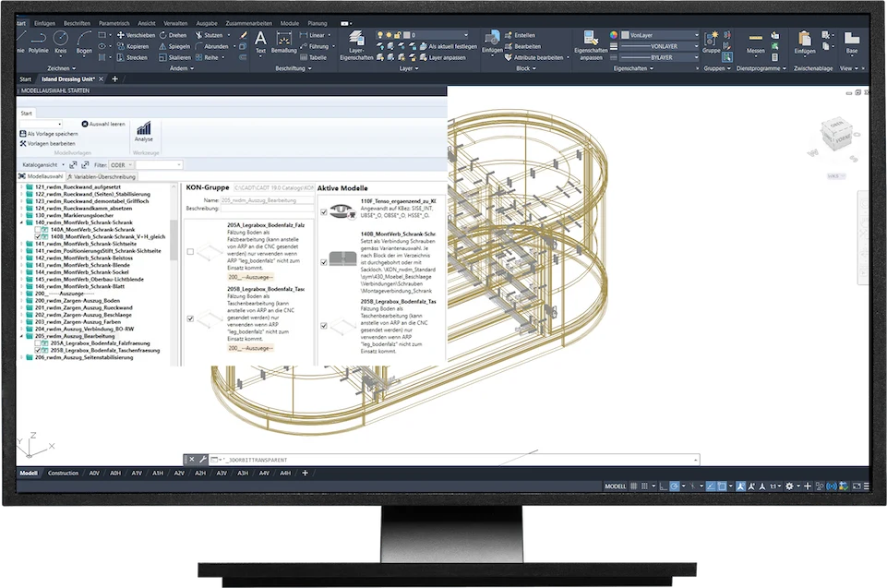Click the Verschieben move tool
887x588 pixels.
[x=136, y=35]
